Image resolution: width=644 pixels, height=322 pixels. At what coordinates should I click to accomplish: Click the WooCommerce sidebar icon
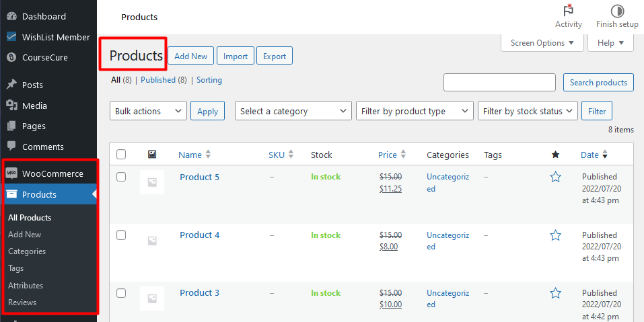click(x=11, y=173)
